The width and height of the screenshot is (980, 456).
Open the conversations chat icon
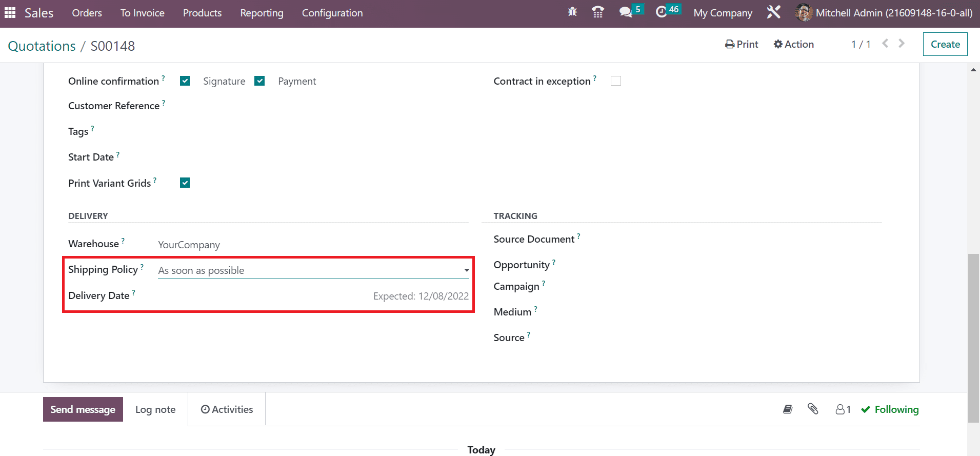tap(626, 12)
